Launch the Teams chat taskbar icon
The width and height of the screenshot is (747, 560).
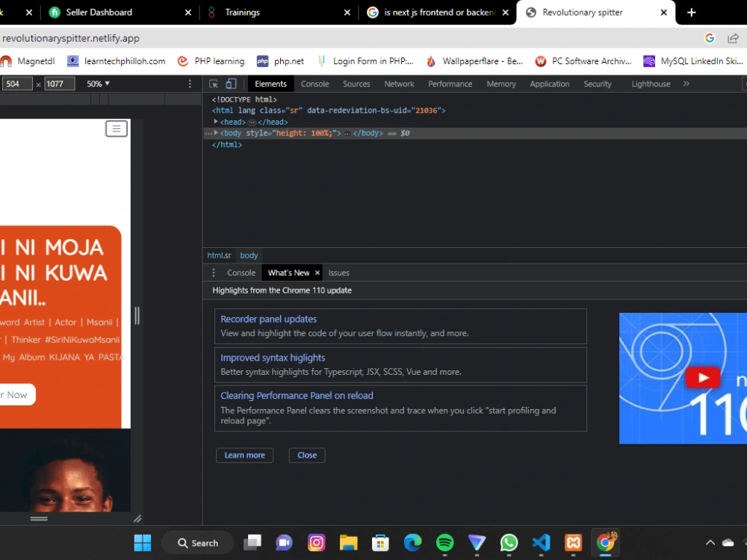click(x=285, y=542)
